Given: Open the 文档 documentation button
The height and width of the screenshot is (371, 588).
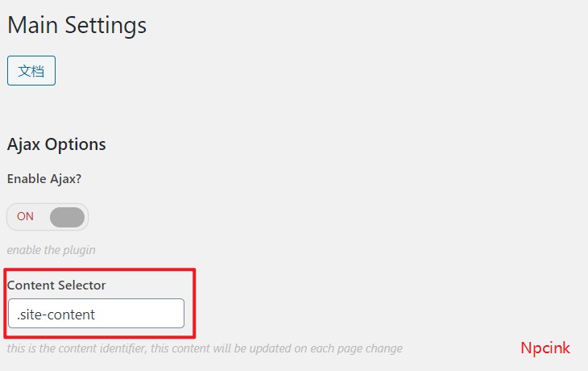Looking at the screenshot, I should pos(31,71).
